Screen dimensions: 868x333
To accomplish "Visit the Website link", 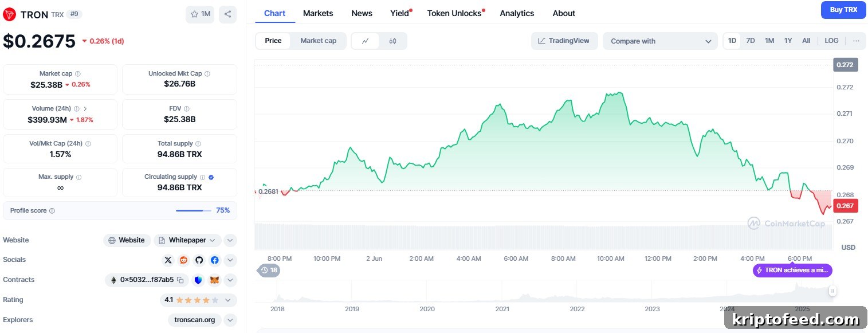I will coord(127,240).
